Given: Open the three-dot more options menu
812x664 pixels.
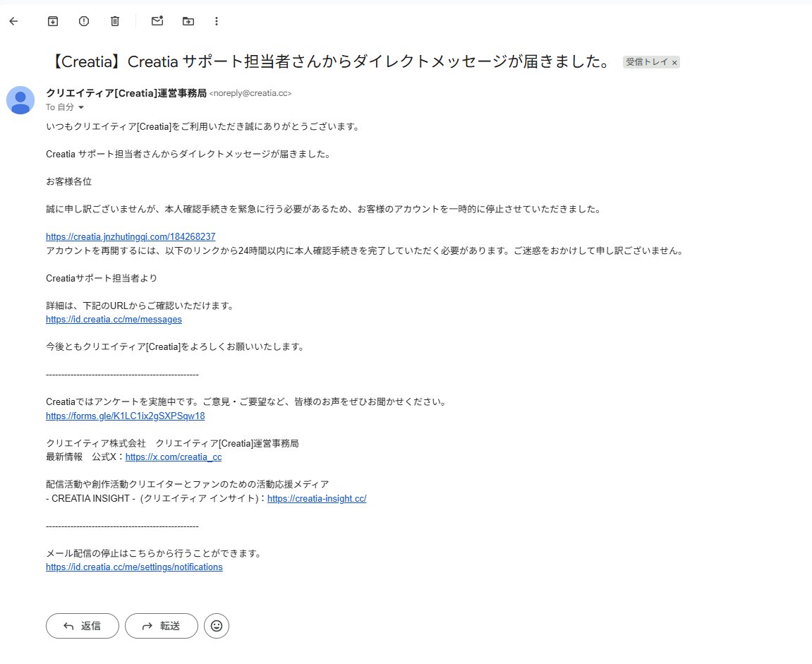Looking at the screenshot, I should (217, 21).
